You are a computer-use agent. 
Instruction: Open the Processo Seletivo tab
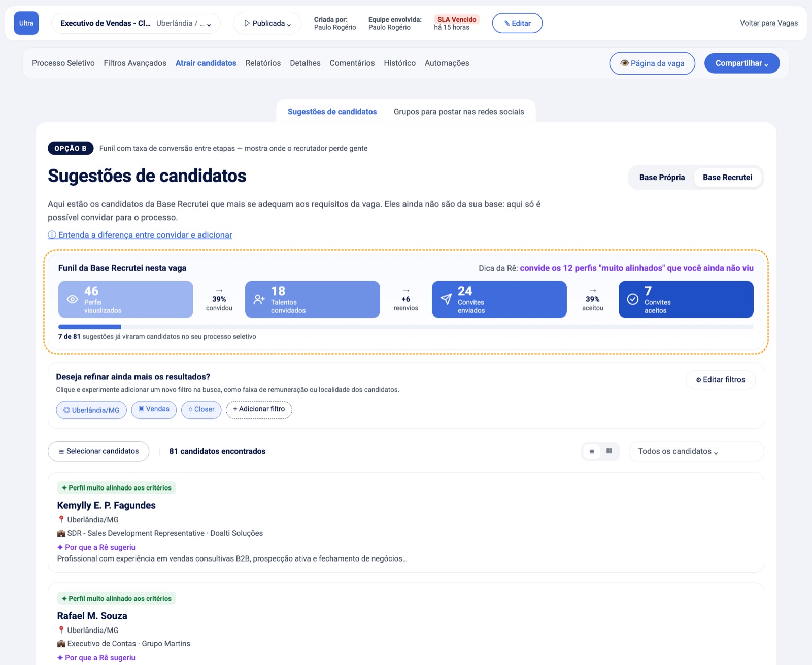63,63
